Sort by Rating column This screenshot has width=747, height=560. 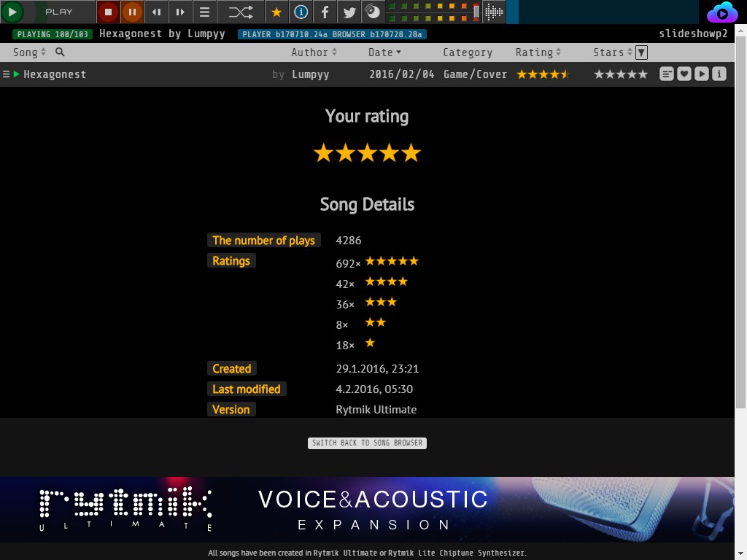click(x=538, y=52)
